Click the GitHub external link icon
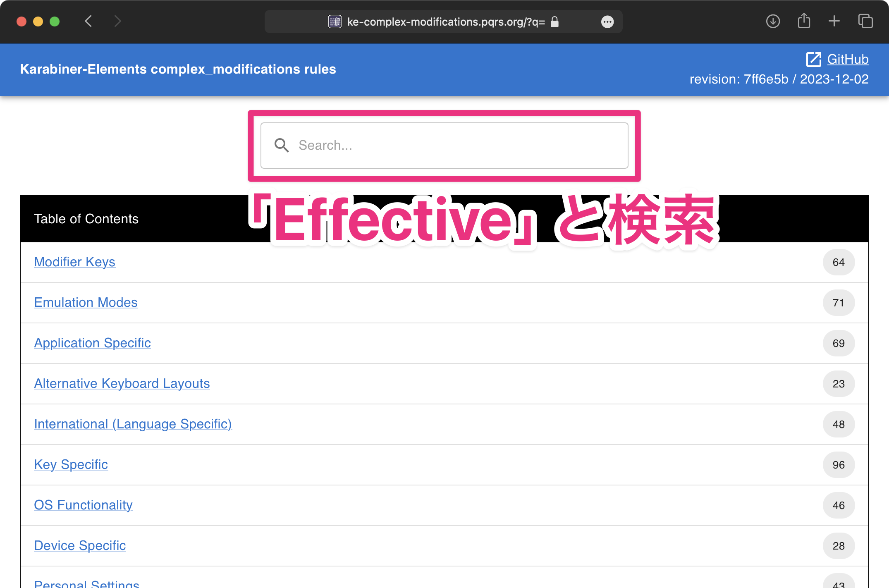Image resolution: width=889 pixels, height=588 pixels. tap(813, 59)
